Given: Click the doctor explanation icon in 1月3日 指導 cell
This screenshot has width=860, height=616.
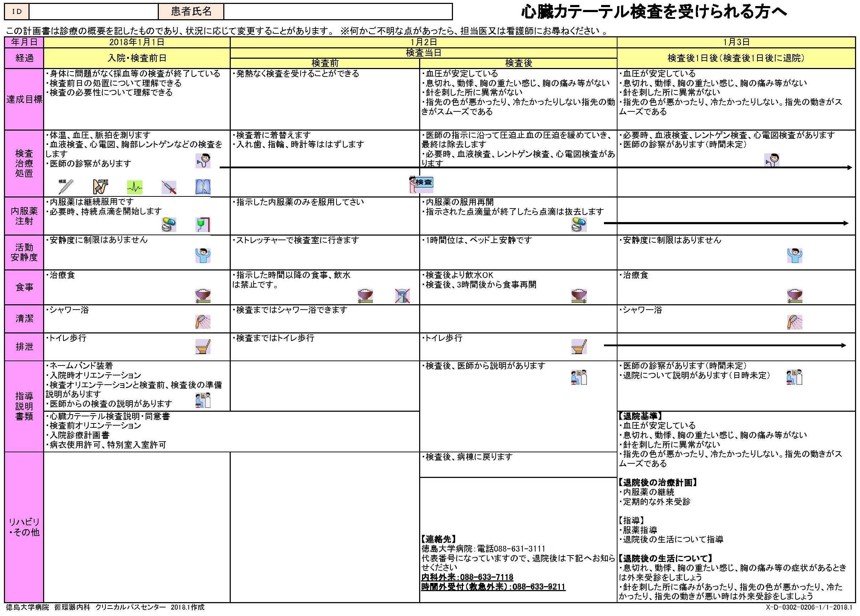Looking at the screenshot, I should click(794, 377).
